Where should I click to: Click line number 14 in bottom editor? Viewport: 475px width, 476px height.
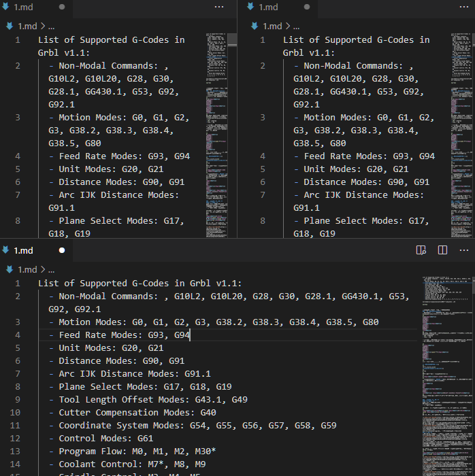pyautogui.click(x=15, y=464)
